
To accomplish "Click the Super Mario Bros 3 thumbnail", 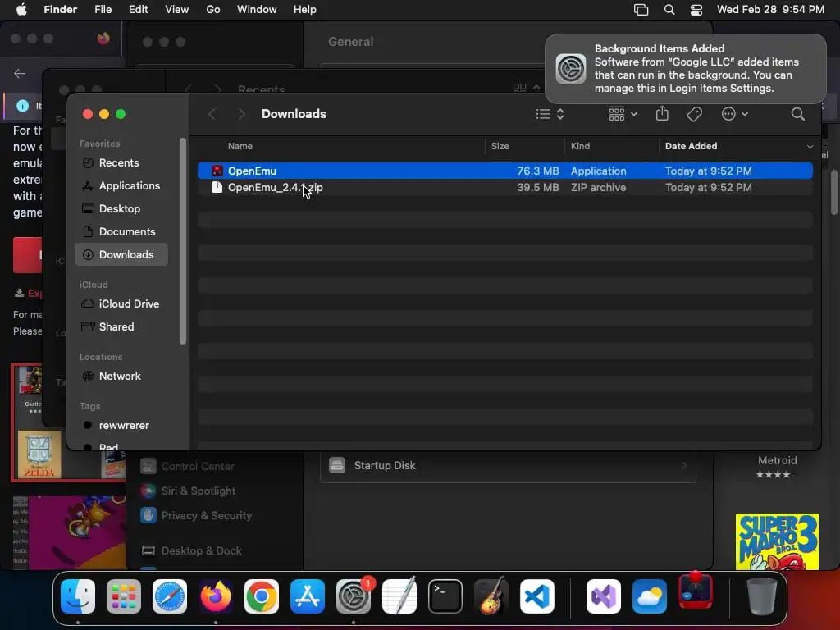I will pos(777,541).
